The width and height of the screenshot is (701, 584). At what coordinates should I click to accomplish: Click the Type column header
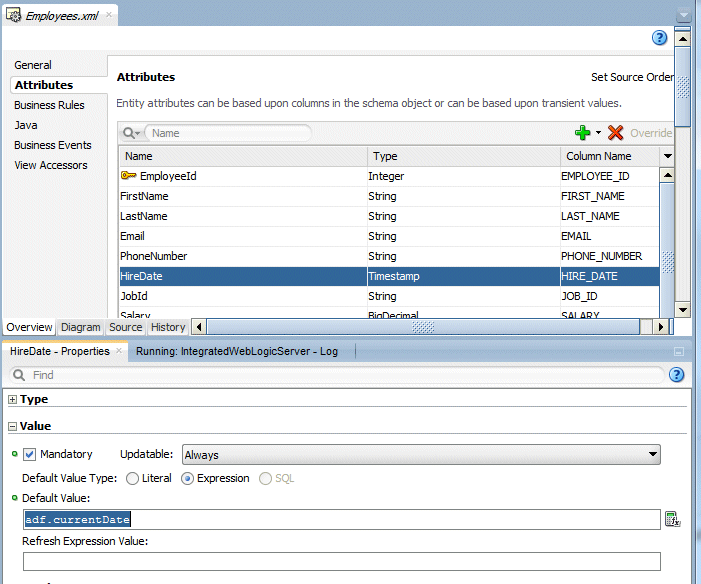pos(464,156)
